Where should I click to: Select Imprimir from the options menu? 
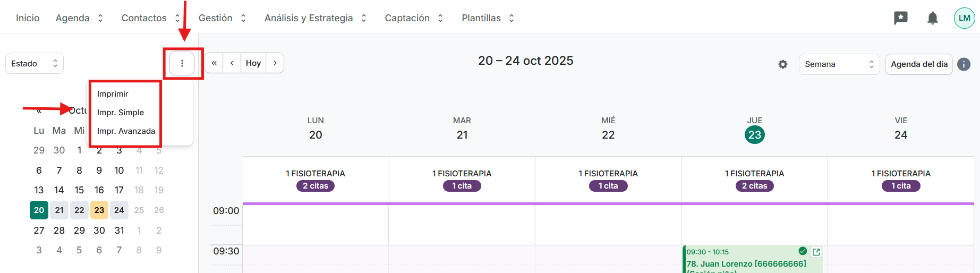click(113, 94)
